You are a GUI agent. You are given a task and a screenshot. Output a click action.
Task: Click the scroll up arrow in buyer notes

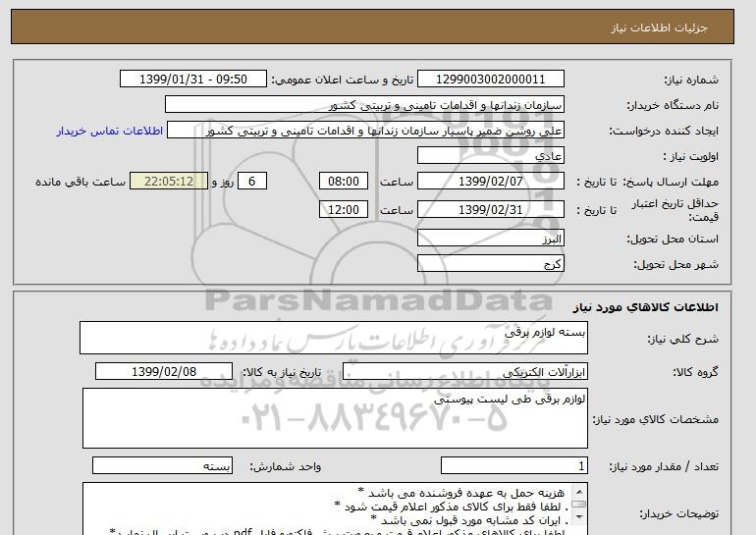[x=579, y=492]
